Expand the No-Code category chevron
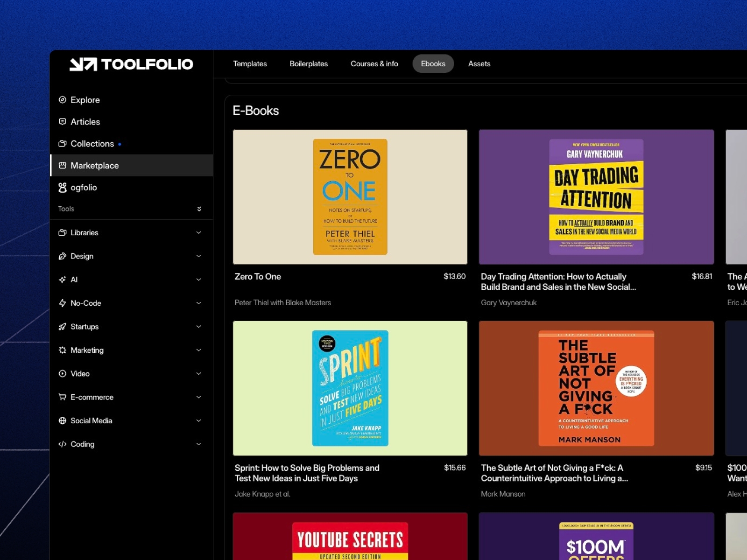747x560 pixels. coord(199,303)
